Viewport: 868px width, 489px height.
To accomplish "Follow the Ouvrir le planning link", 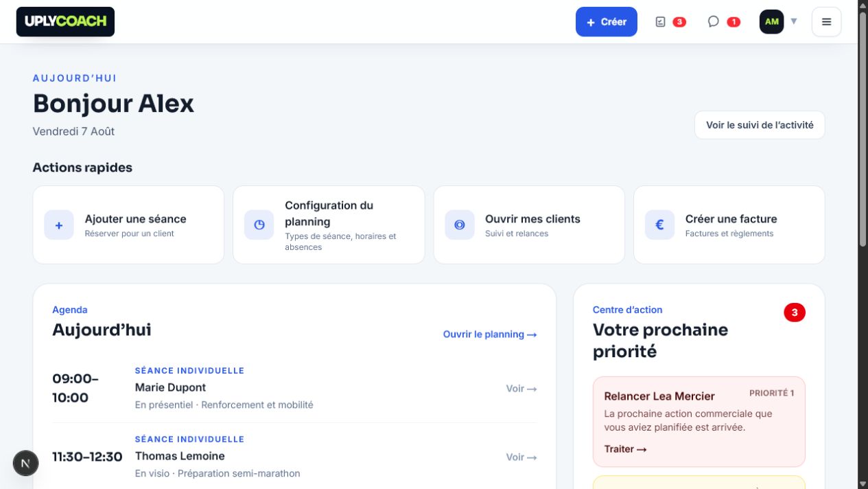I will [x=490, y=334].
